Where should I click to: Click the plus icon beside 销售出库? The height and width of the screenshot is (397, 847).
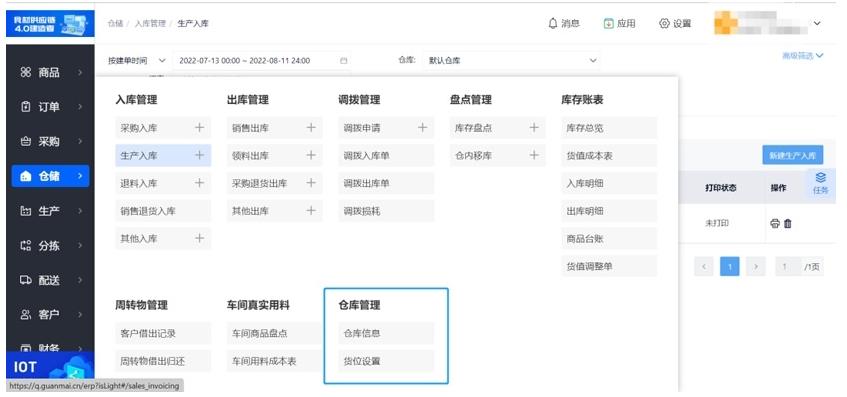311,128
